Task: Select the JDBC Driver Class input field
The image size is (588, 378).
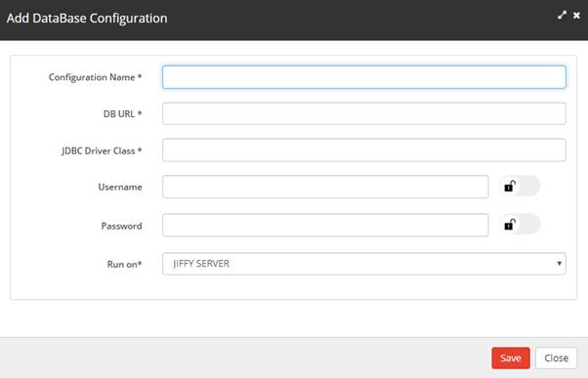Action: coord(364,150)
